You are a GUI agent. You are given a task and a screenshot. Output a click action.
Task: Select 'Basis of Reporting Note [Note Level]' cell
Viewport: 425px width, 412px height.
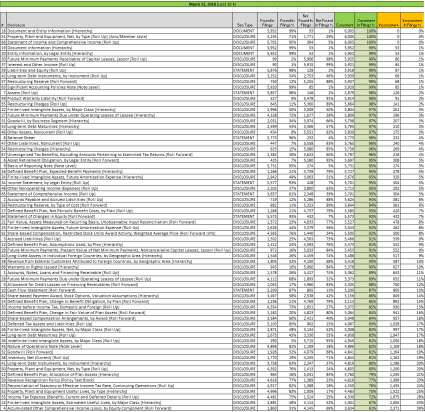[119, 166]
